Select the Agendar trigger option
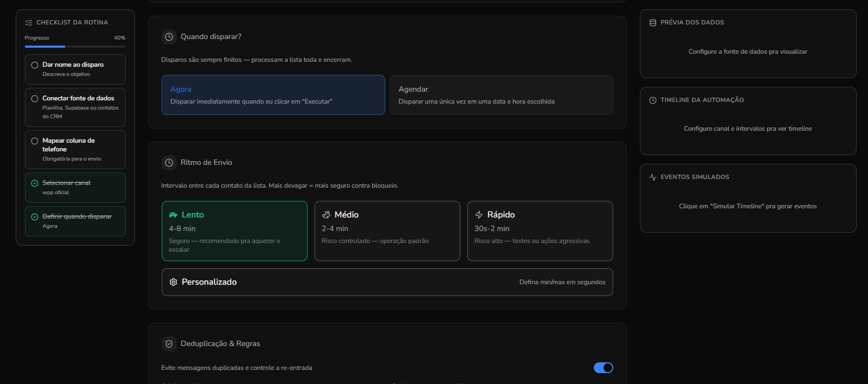 point(501,95)
